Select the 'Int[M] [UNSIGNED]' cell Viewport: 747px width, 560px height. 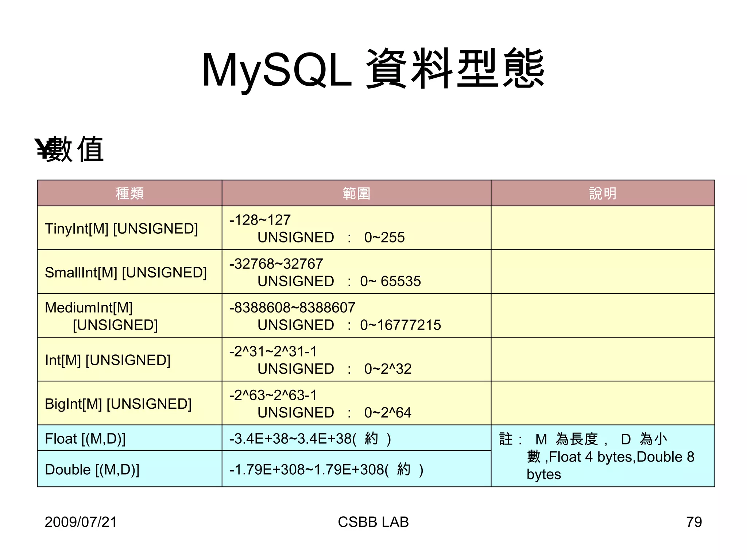(x=129, y=359)
